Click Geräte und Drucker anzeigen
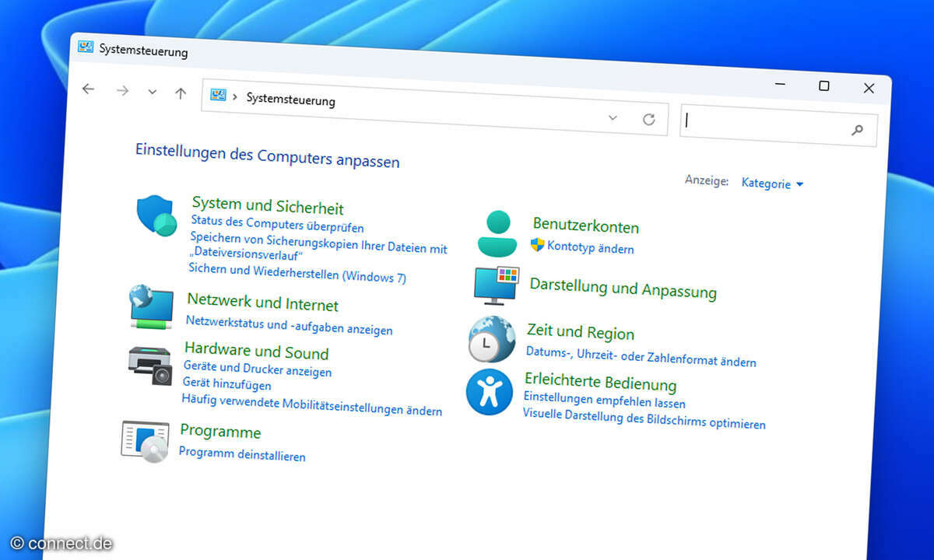This screenshot has height=560, width=934. coord(258,369)
